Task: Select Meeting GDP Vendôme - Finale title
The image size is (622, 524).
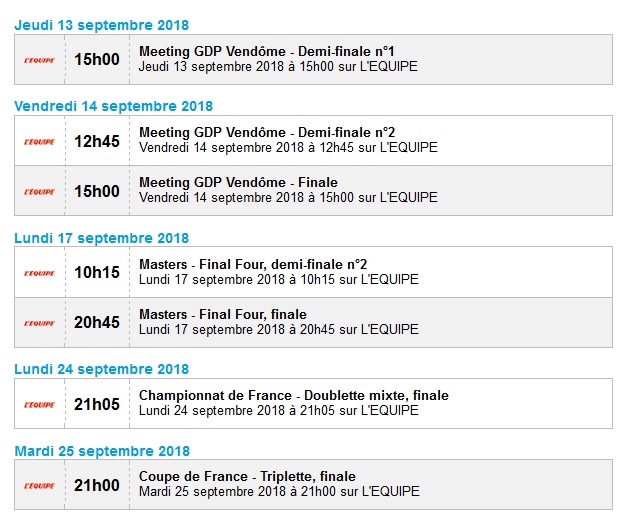Action: 238,183
